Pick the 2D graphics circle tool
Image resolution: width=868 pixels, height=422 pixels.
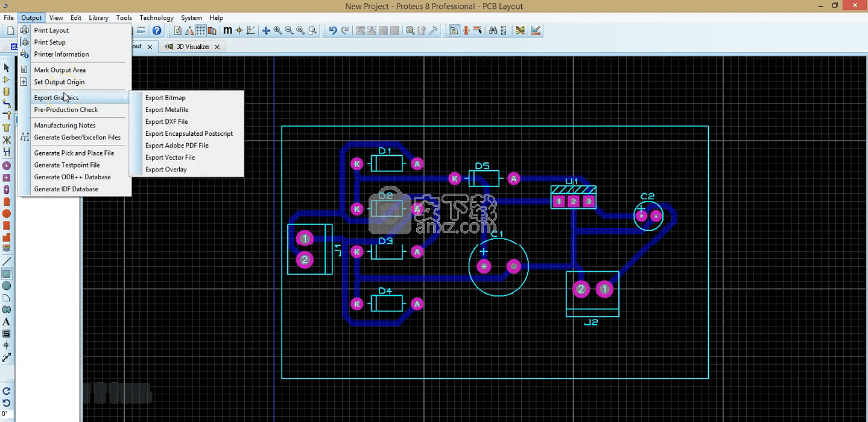tap(7, 286)
